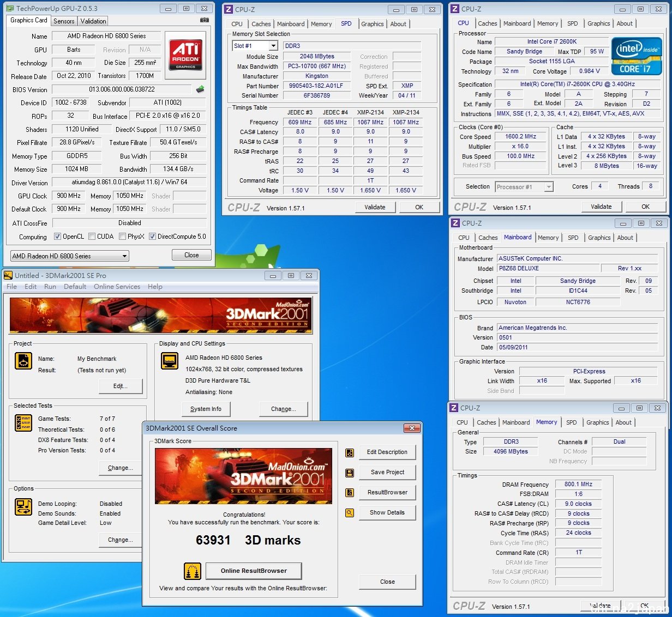
Task: Click the 3DMark2001 banner in score dialog
Action: [243, 476]
